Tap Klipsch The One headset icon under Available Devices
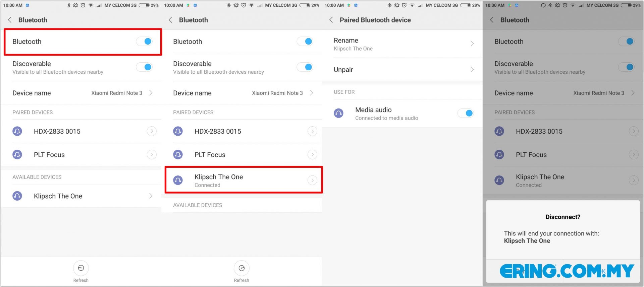 17,196
